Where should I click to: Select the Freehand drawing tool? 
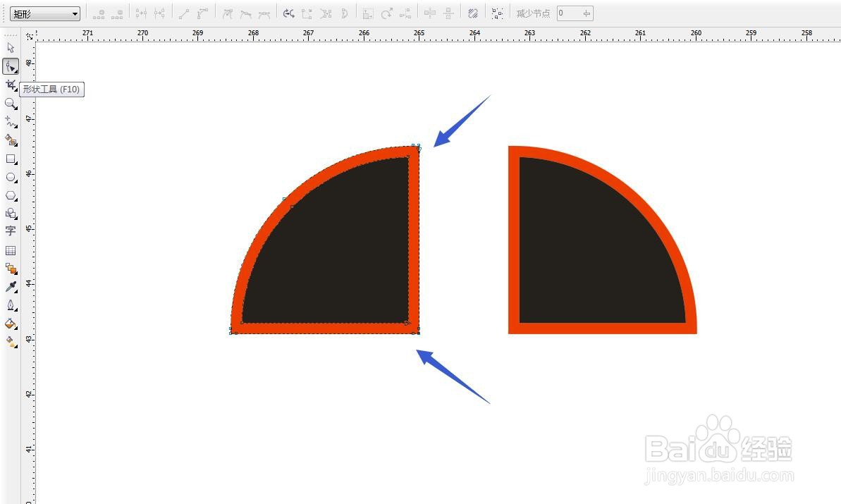pyautogui.click(x=11, y=122)
